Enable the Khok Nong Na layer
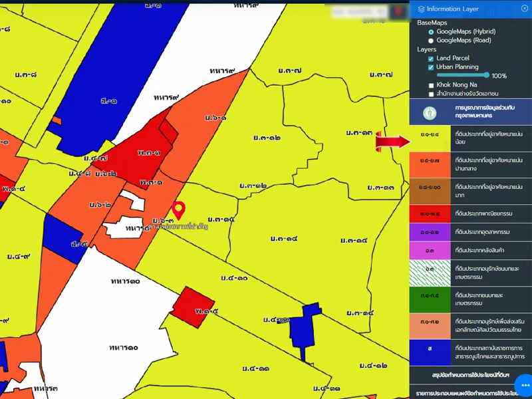The image size is (532, 399). (431, 85)
